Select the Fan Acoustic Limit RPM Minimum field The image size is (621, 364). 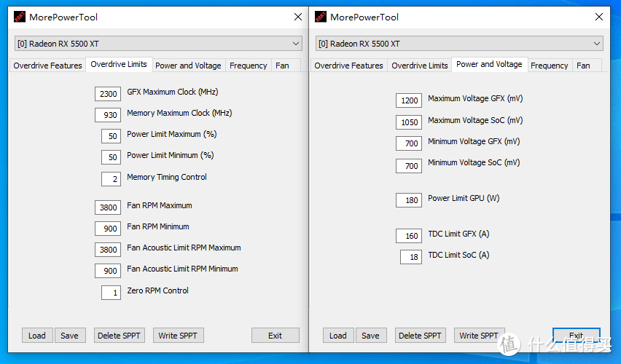(108, 271)
